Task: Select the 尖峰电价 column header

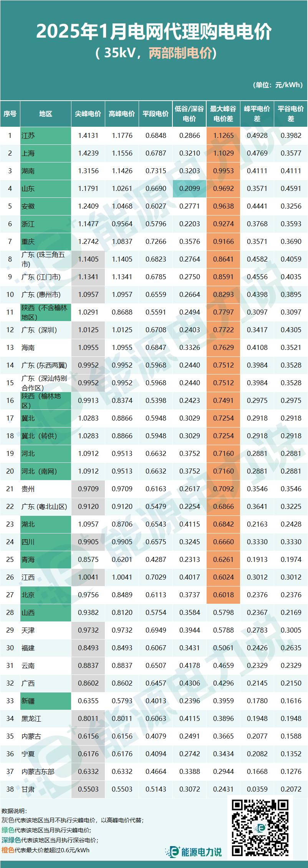Action: point(88,114)
